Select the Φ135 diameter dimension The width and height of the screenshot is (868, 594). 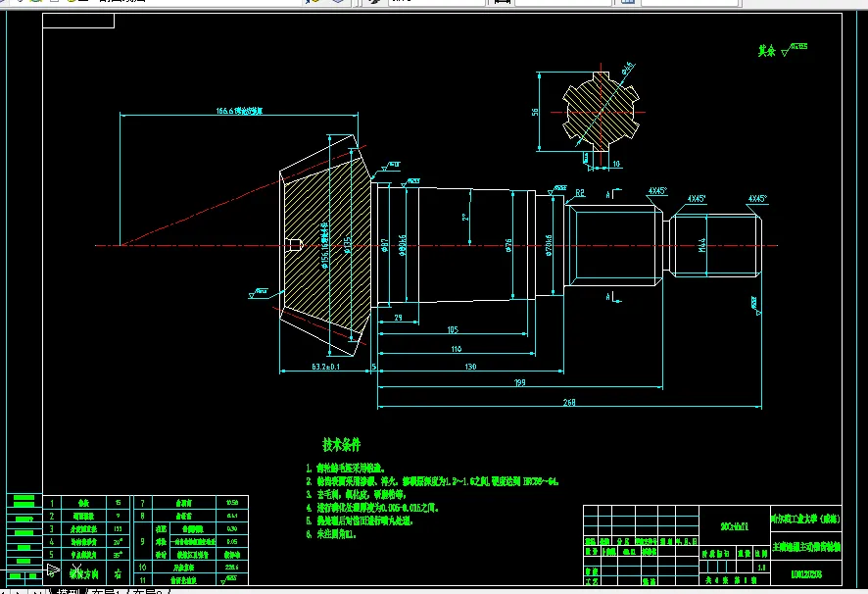(347, 245)
